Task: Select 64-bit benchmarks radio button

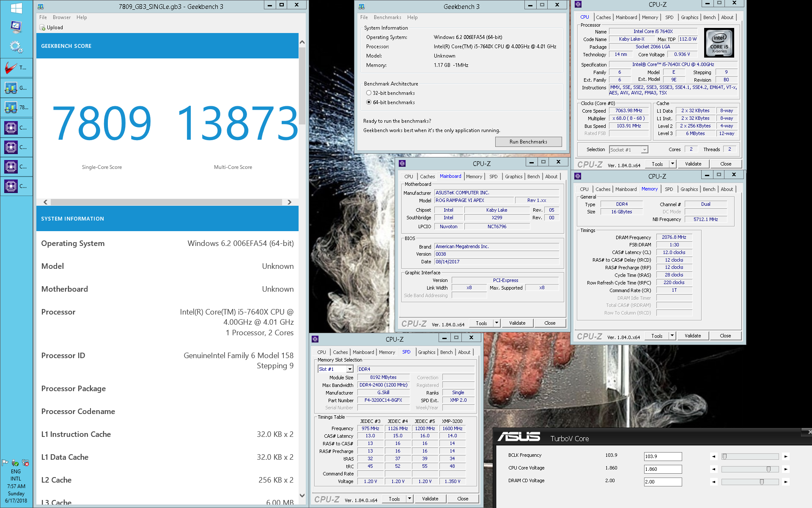Action: pyautogui.click(x=369, y=102)
